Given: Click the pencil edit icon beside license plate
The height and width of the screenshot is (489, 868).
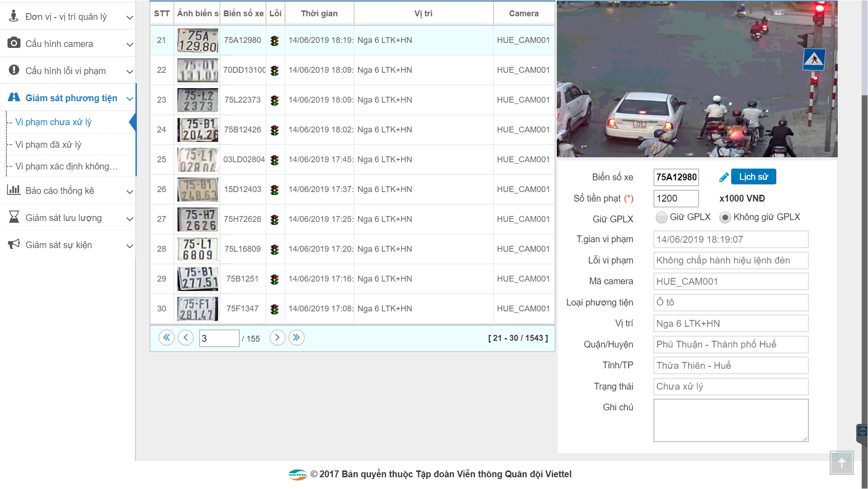Looking at the screenshot, I should (x=723, y=177).
